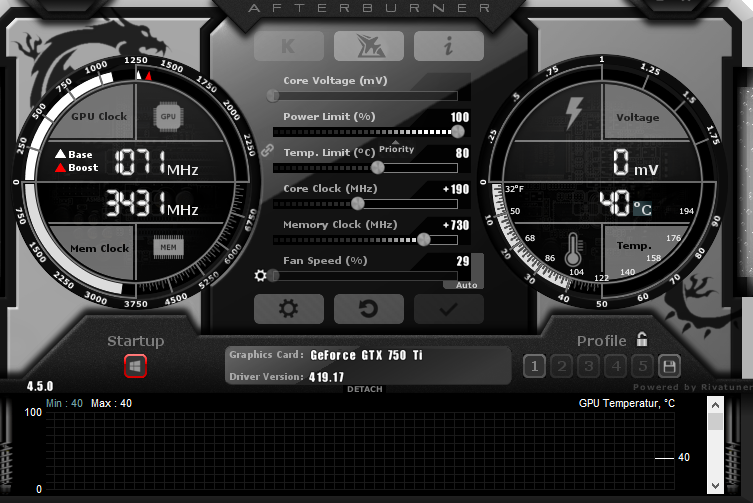Click the monitoring graph scrollbar thumb
Viewport: 753px width, 503px height.
point(715,421)
